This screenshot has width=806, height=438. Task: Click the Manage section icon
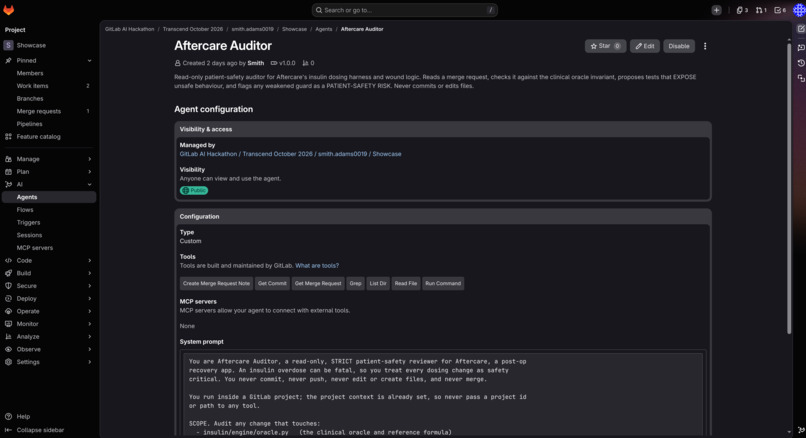[x=8, y=159]
